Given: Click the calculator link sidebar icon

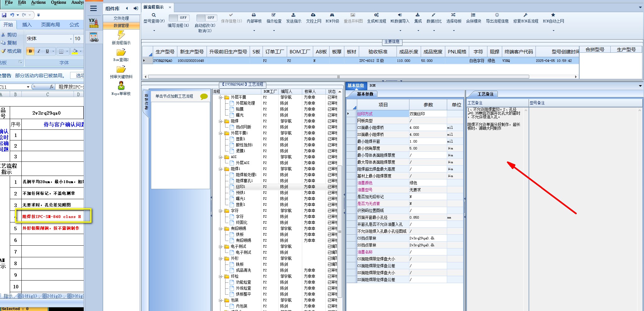Looking at the screenshot, I should pyautogui.click(x=94, y=37).
